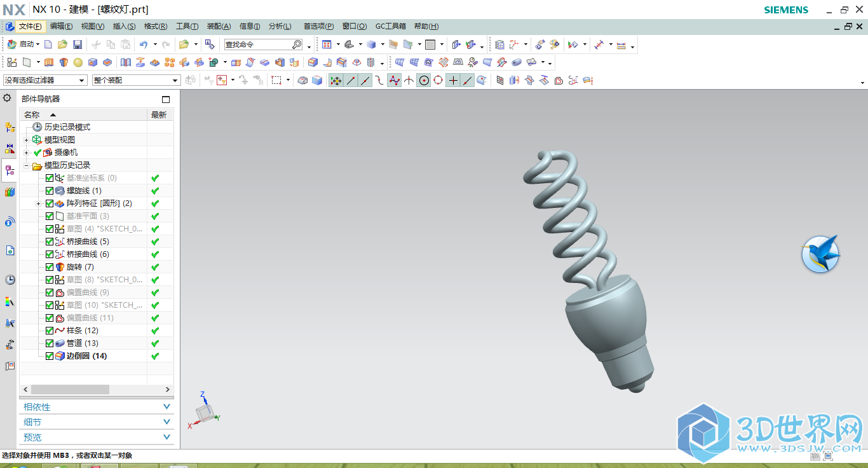Select the 历史记录模式 tree item
This screenshot has width=868, height=468.
point(67,127)
